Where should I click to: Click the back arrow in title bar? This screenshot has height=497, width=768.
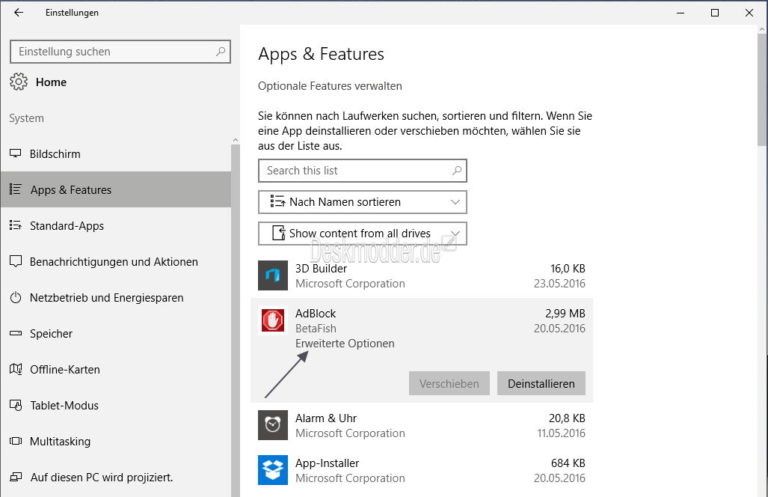pyautogui.click(x=19, y=13)
